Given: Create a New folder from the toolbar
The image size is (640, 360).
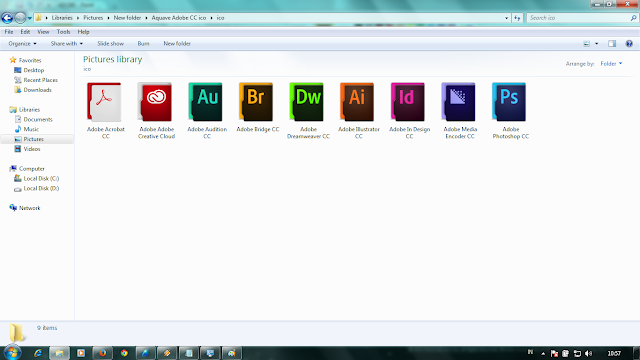Looking at the screenshot, I should point(177,44).
